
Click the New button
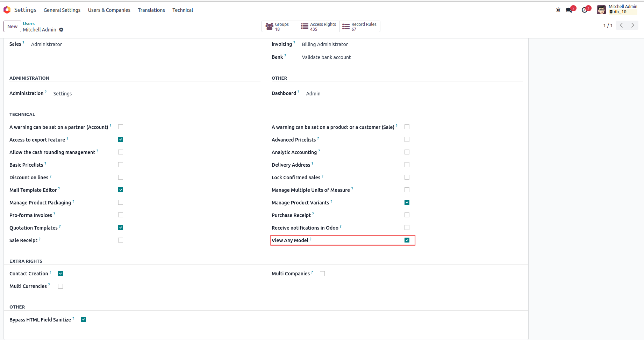tap(12, 27)
